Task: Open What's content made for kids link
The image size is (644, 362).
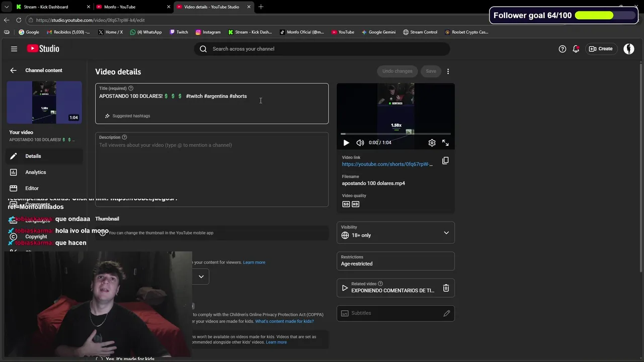Action: click(284, 321)
